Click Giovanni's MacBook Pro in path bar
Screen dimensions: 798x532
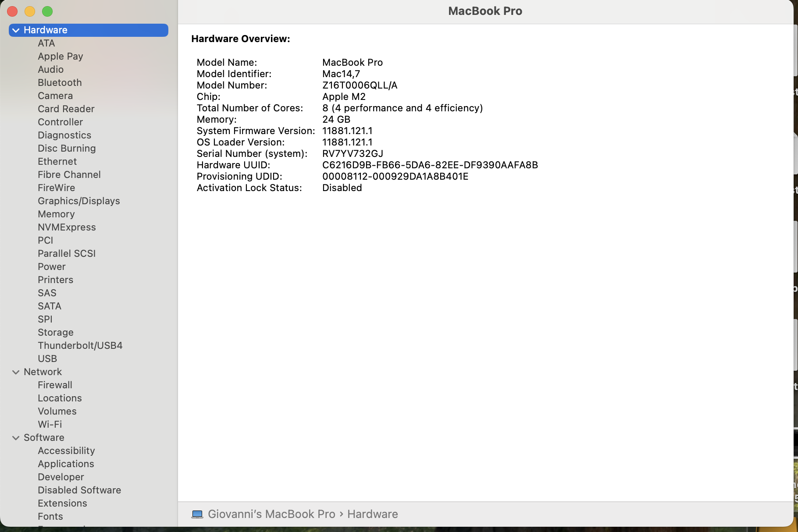271,514
